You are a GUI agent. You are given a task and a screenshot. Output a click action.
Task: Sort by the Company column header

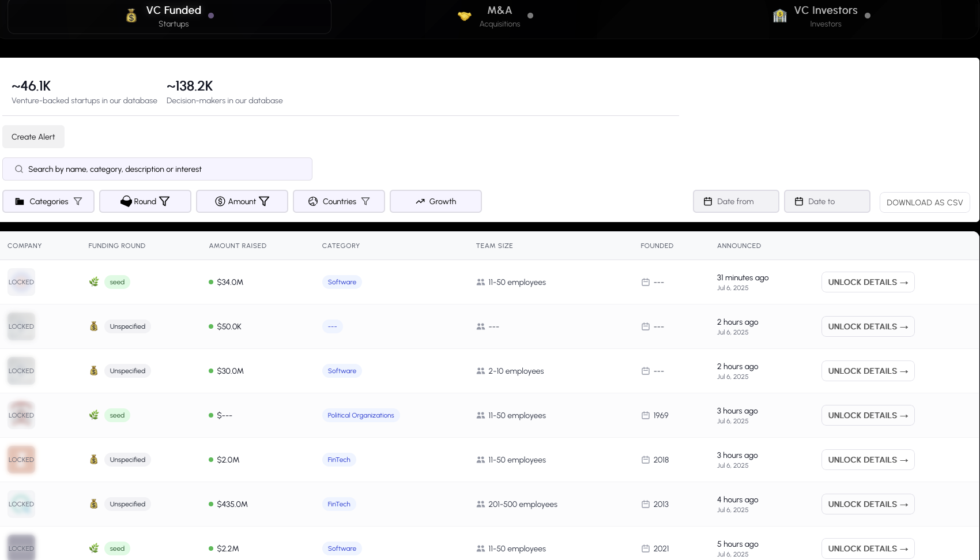25,246
